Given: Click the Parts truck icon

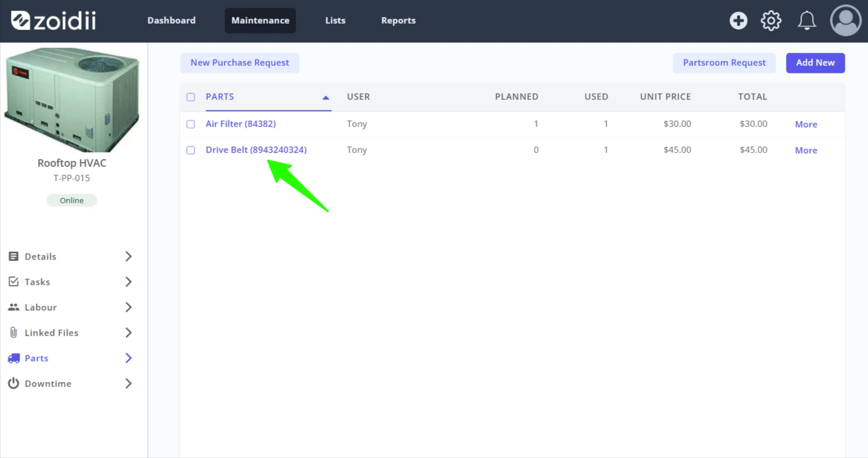Looking at the screenshot, I should click(x=13, y=358).
